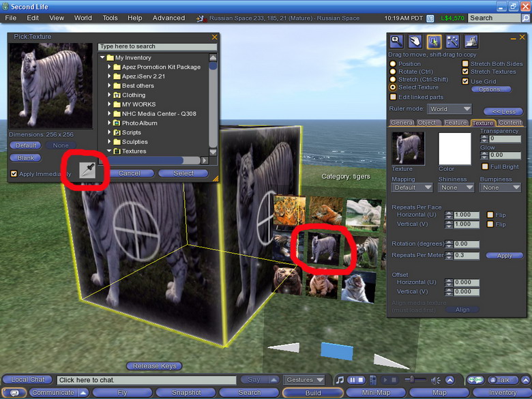This screenshot has width=532, height=399.
Task: Select the Edit (arrow) tool
Action: [434, 42]
